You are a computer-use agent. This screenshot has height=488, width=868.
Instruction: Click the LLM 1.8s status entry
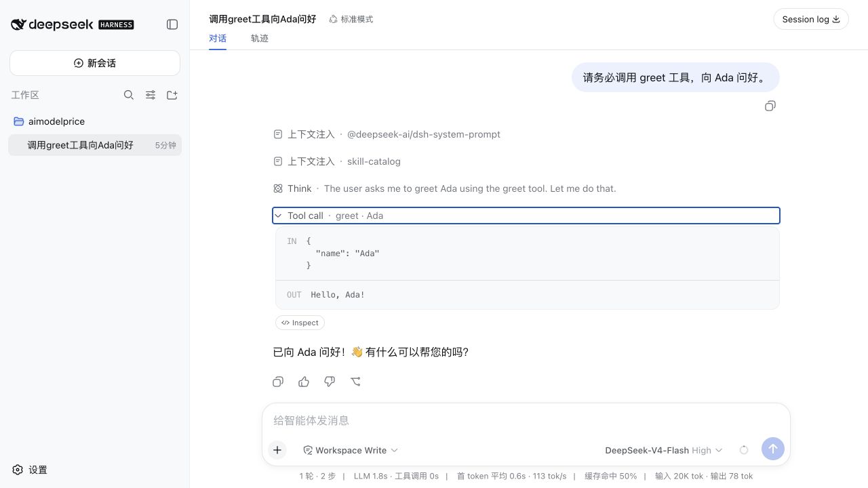click(370, 476)
